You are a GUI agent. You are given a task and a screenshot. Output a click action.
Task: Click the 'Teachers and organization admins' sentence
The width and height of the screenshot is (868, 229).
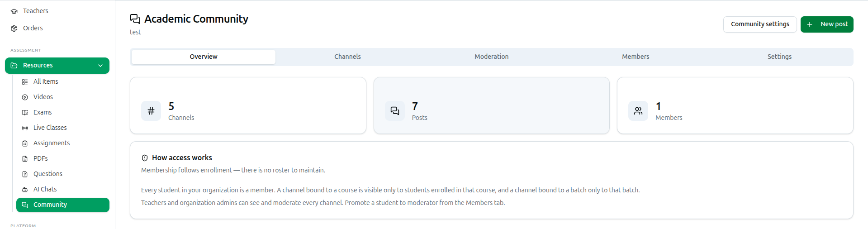[323, 203]
